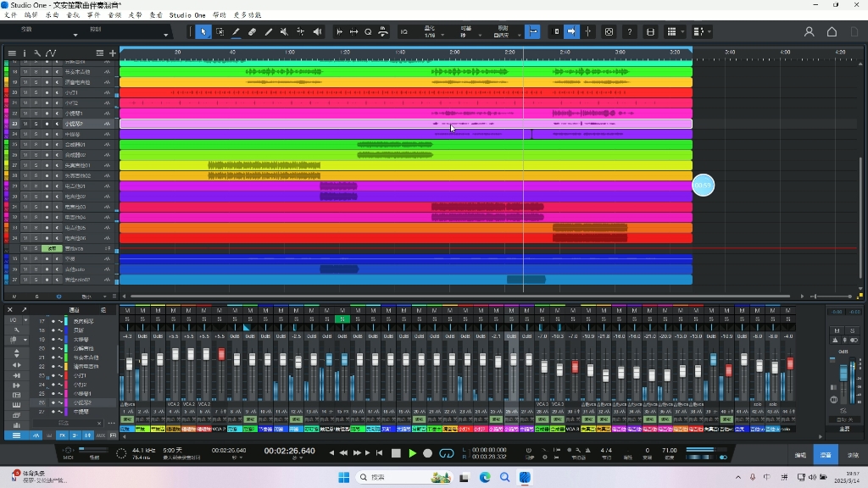The image size is (868, 488).
Task: Hide the 中提琴 channel in mixer list
Action: click(x=53, y=412)
